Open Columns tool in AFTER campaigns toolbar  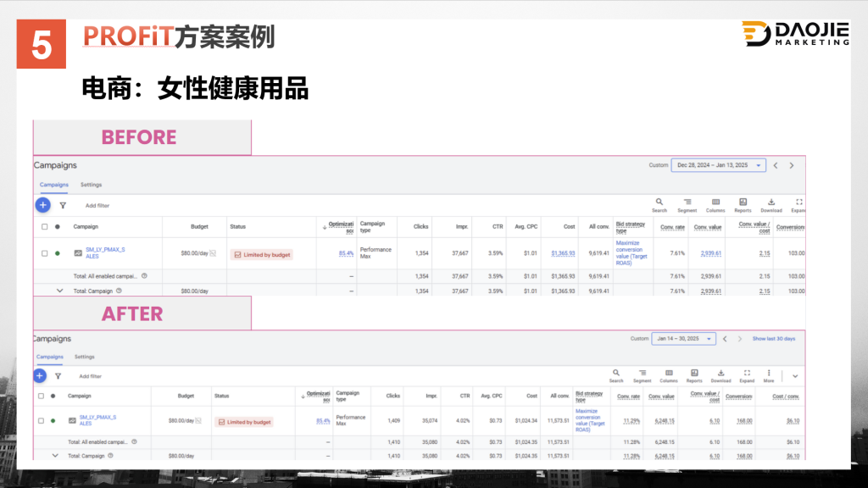click(x=669, y=376)
